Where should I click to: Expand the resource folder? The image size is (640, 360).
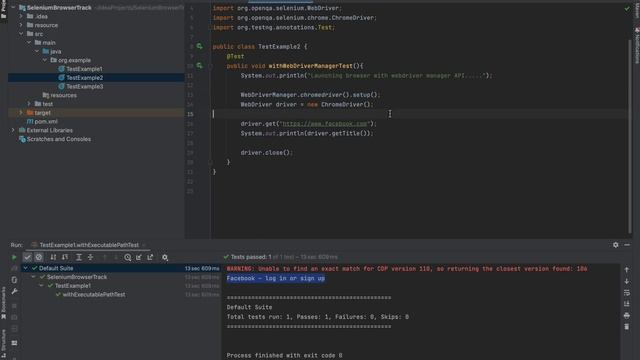(x=21, y=25)
